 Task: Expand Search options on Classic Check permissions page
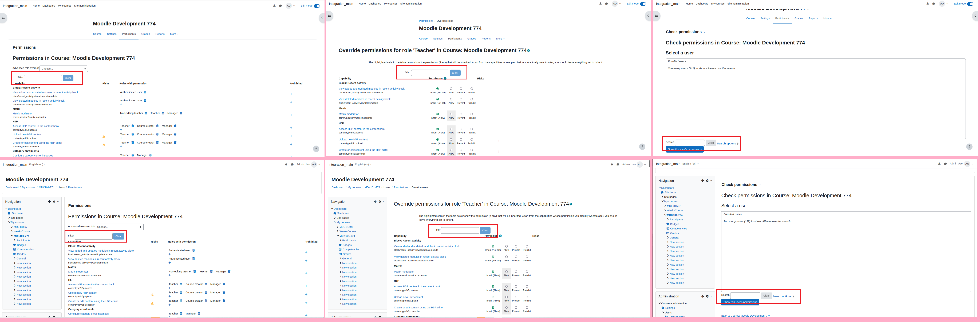(783, 296)
